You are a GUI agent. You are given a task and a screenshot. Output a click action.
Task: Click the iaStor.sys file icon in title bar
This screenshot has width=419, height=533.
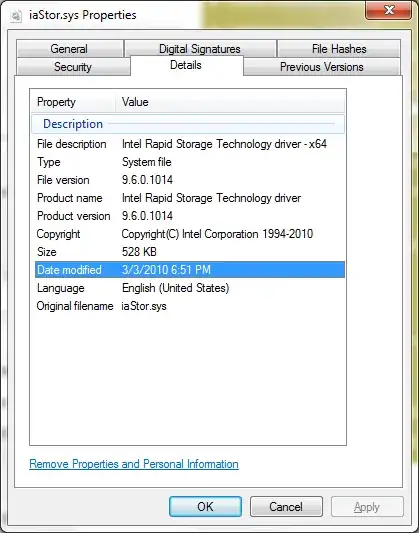(16, 16)
